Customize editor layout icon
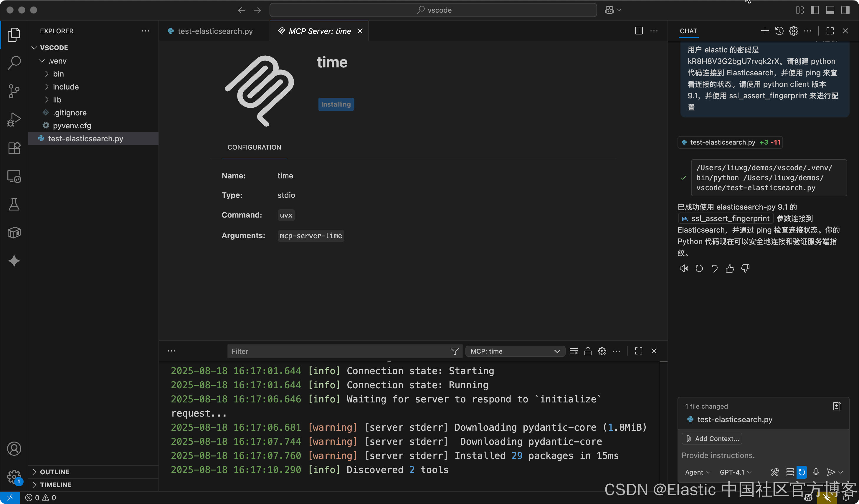This screenshot has height=504, width=859. point(800,10)
